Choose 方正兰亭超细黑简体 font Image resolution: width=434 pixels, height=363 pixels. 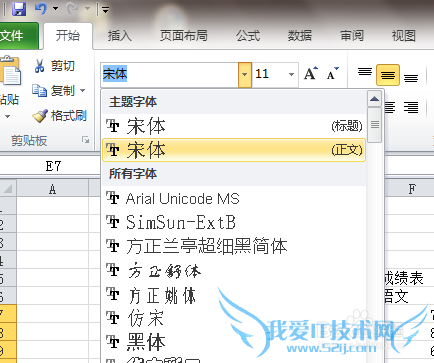pos(234,246)
